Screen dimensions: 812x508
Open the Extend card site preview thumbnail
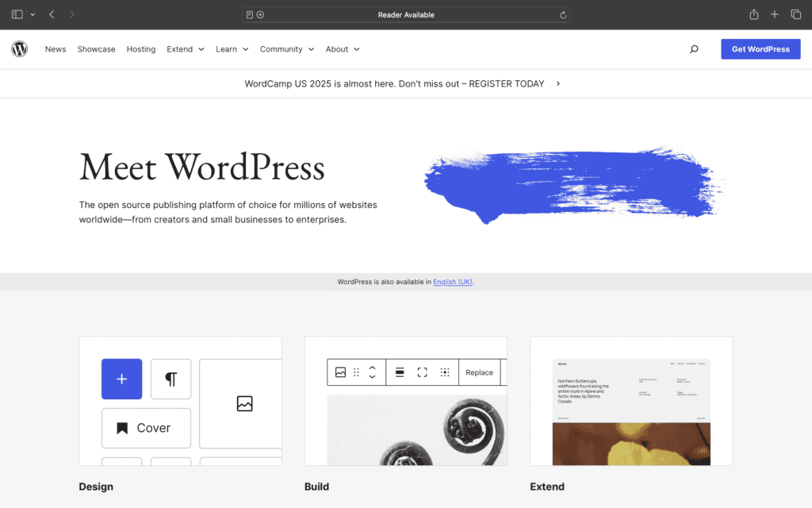pos(631,412)
